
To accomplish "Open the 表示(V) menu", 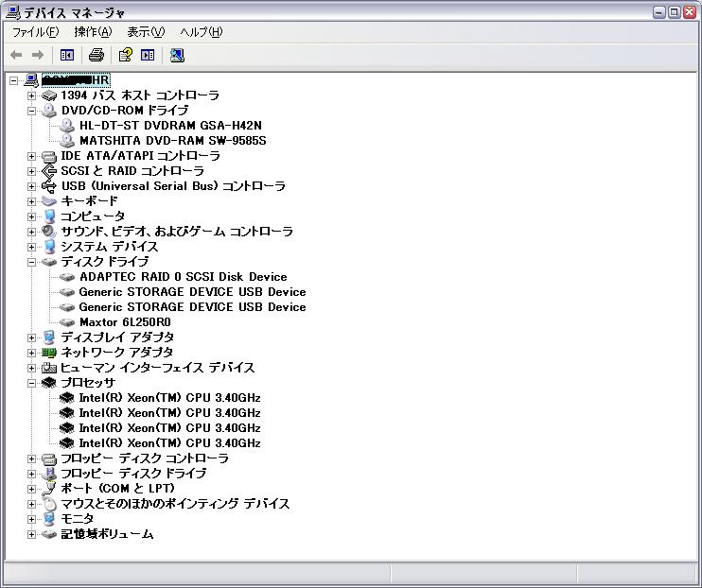I will coord(146,32).
